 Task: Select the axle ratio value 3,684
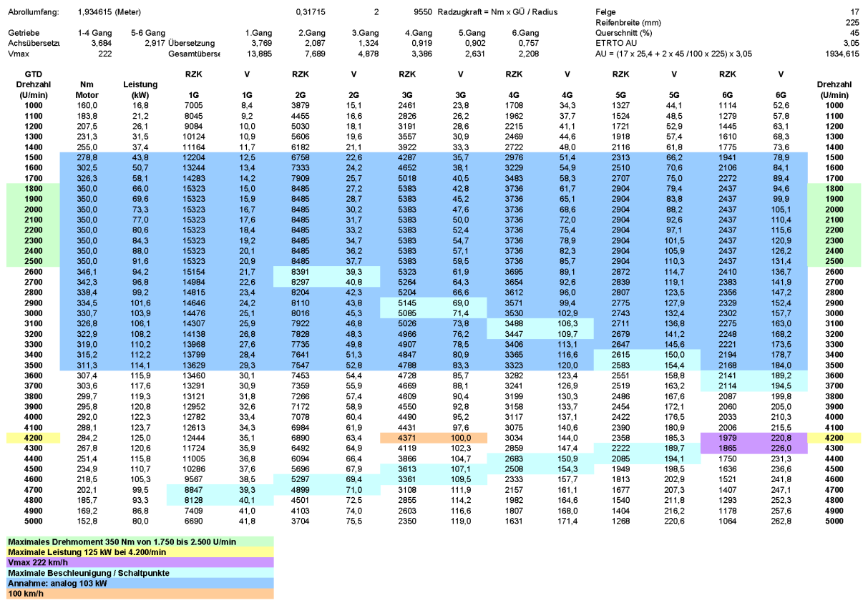(x=102, y=44)
